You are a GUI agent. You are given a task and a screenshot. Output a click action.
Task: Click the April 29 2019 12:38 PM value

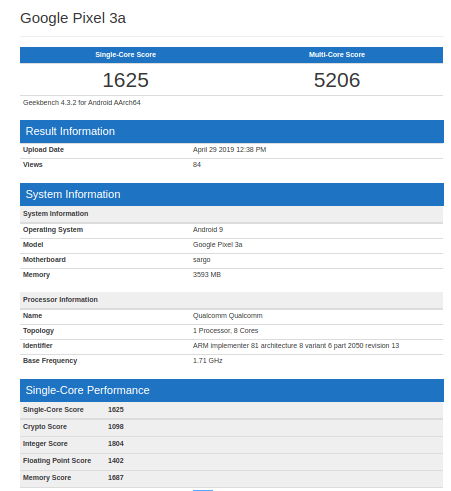229,150
